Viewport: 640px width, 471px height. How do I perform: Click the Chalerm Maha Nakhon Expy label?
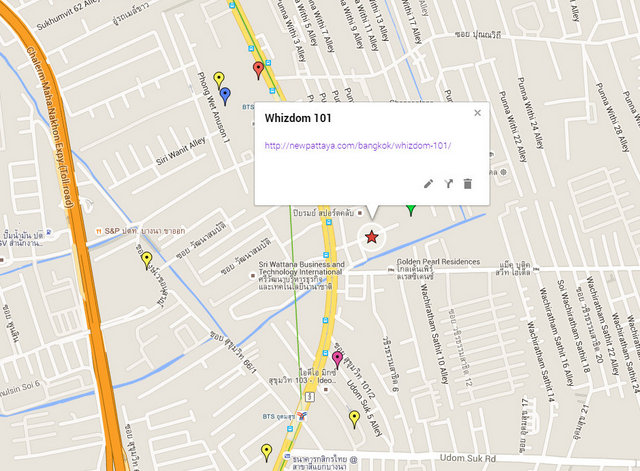tap(50, 127)
